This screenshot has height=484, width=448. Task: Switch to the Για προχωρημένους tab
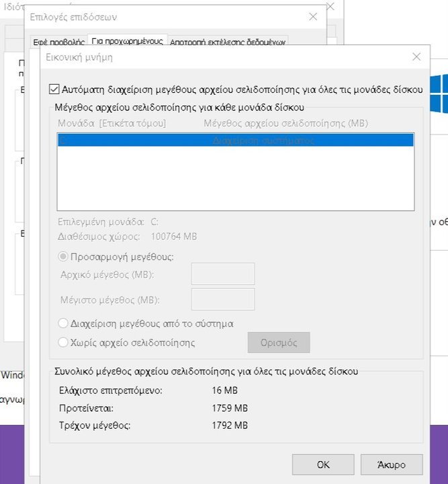(128, 40)
